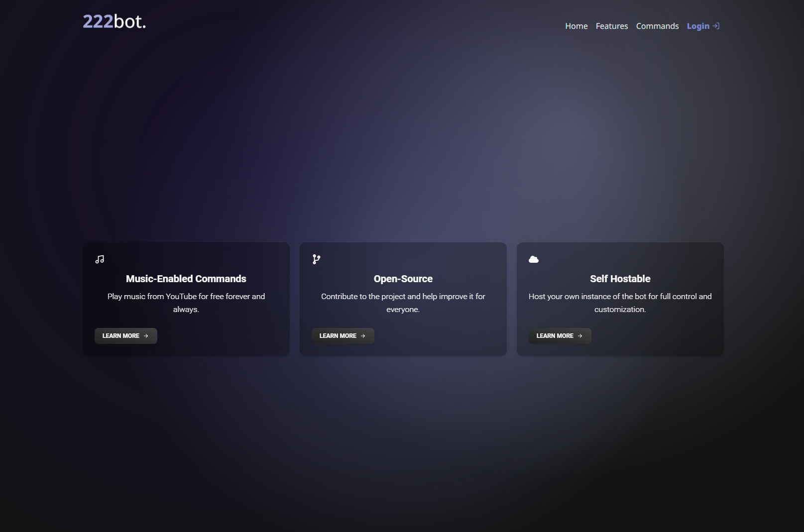Select the text 'Contribute to the project and help improve'
Viewport: 804px width, 532px height.
click(x=394, y=297)
